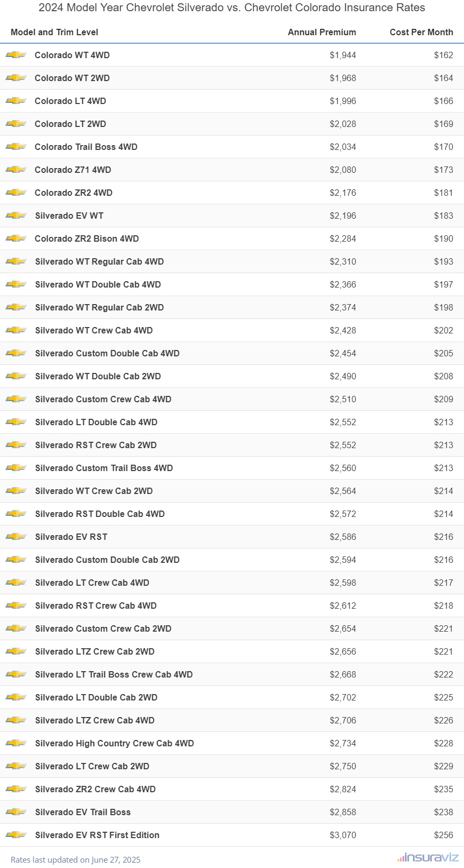Screen dimensions: 464x868
Task: Click the Chevrolet logo beside Silverado EV RST First Edition
Action: (16, 835)
